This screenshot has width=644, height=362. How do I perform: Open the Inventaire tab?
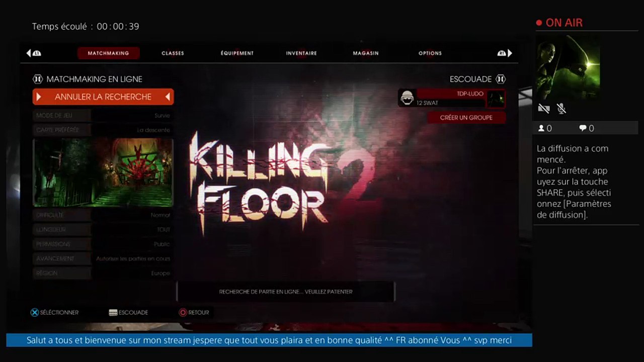[x=301, y=53]
